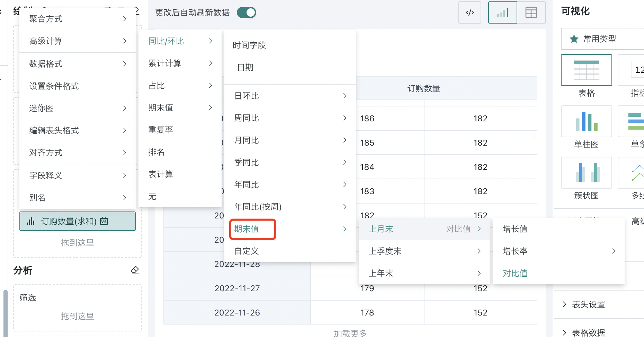Open the 聚合方式 submenu
The width and height of the screenshot is (644, 337).
(77, 19)
